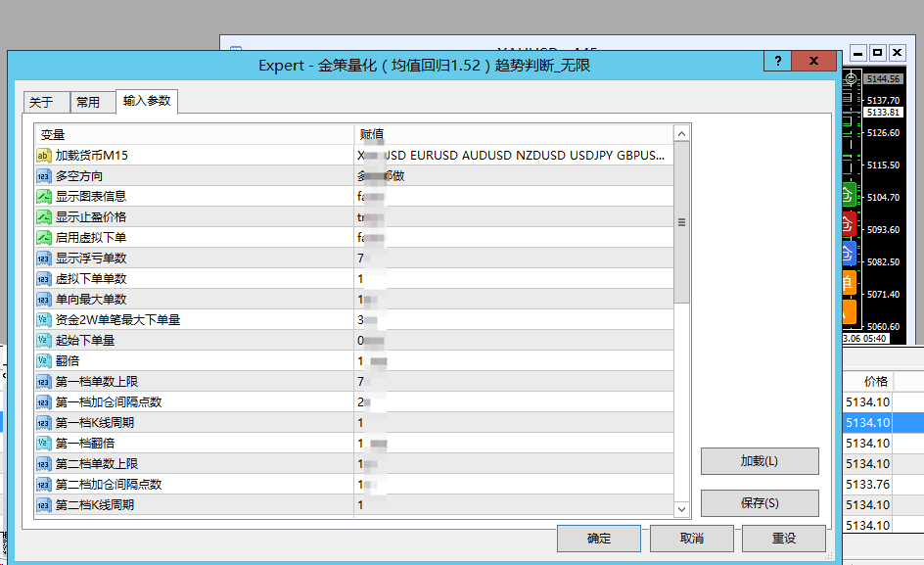Click the icon beside 资金2W单笔最大下单量
The height and width of the screenshot is (565, 924).
pos(44,320)
